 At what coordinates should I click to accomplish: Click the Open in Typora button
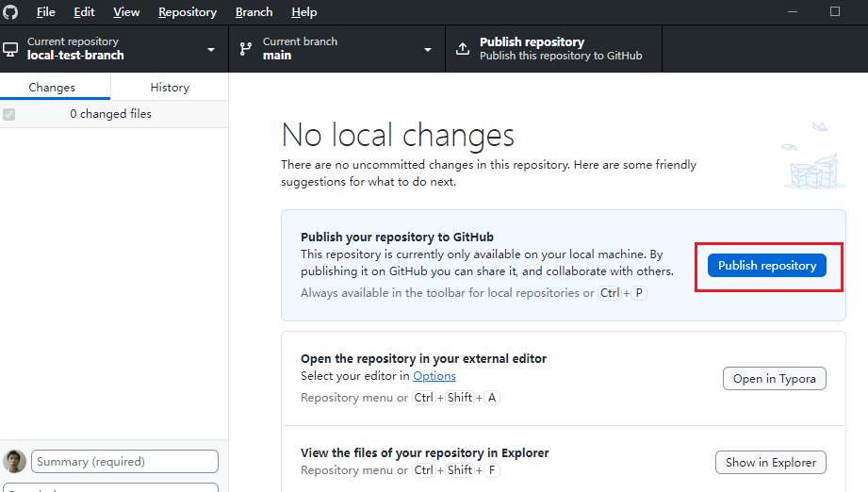click(x=775, y=379)
